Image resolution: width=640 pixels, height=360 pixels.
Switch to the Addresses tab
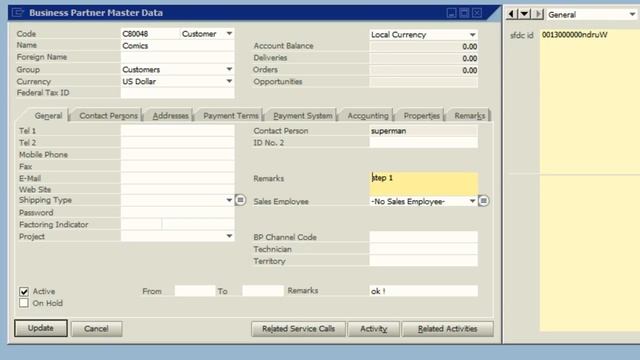click(x=171, y=116)
